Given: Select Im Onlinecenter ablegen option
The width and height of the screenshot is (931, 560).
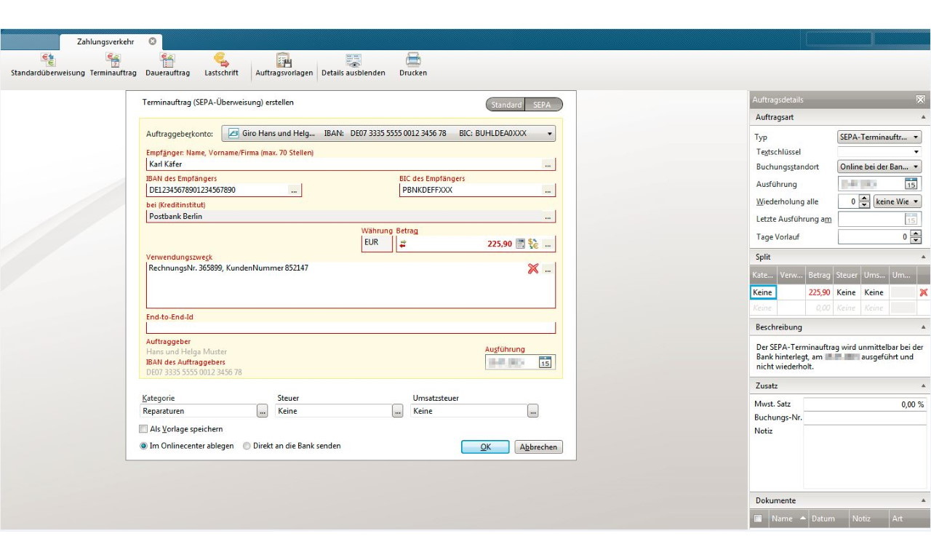Looking at the screenshot, I should click(x=144, y=447).
